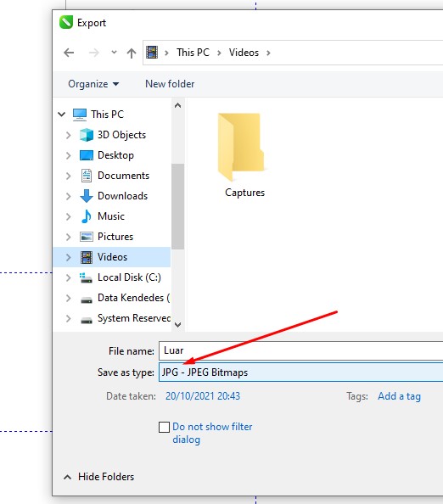
Task: Click the navigation pane scrollbar thumb
Action: coord(177,206)
